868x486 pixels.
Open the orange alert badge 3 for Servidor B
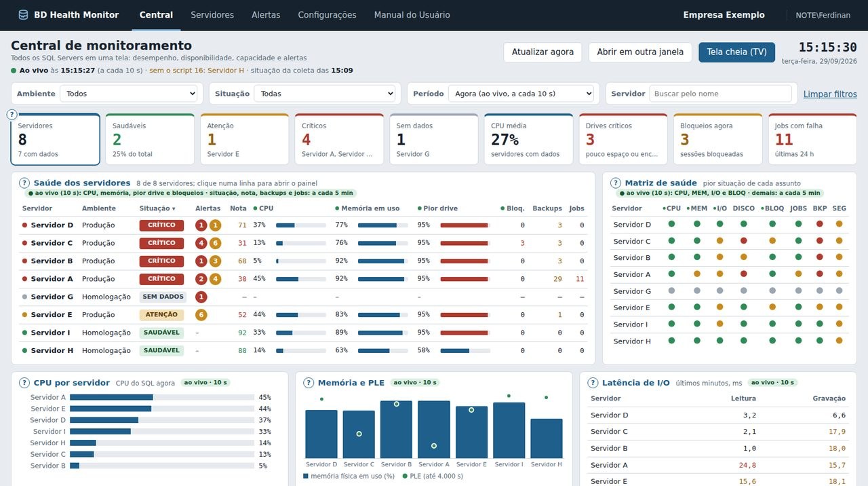click(x=215, y=261)
